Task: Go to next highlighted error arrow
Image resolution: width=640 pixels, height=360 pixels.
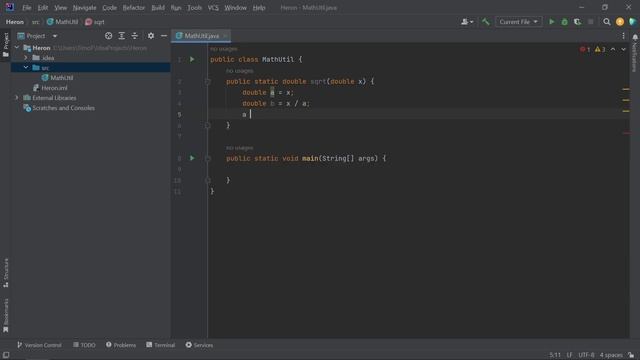Action: click(623, 49)
